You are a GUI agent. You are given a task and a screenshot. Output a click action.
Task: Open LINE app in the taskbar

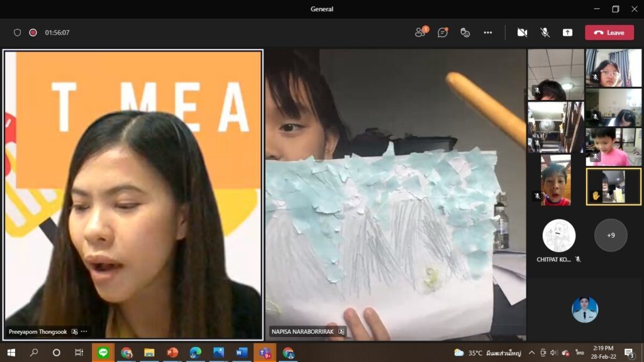coord(103,353)
